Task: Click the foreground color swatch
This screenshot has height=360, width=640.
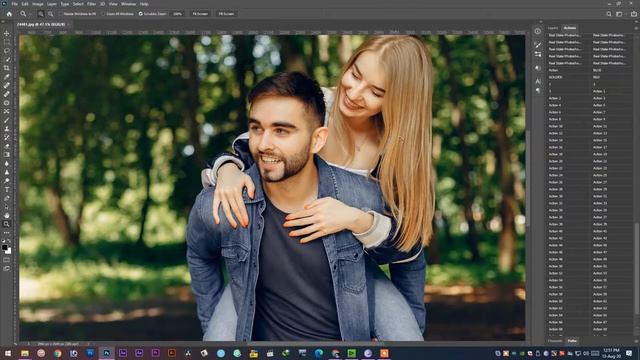Action: (4, 247)
